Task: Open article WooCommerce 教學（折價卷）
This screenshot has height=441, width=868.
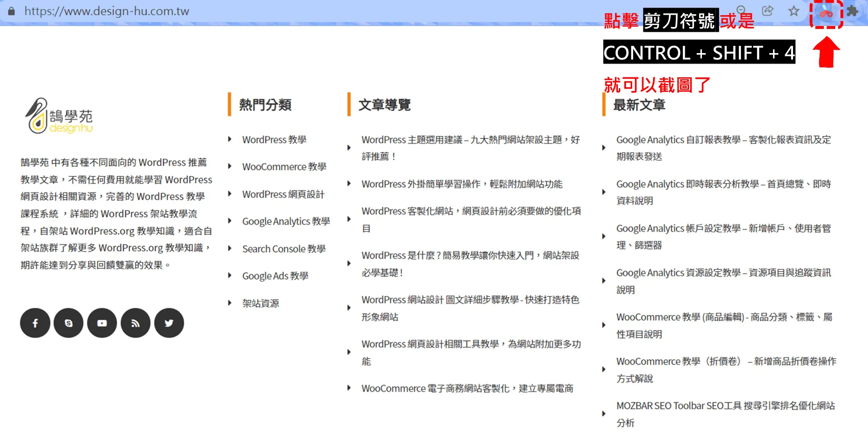Action: 727,369
